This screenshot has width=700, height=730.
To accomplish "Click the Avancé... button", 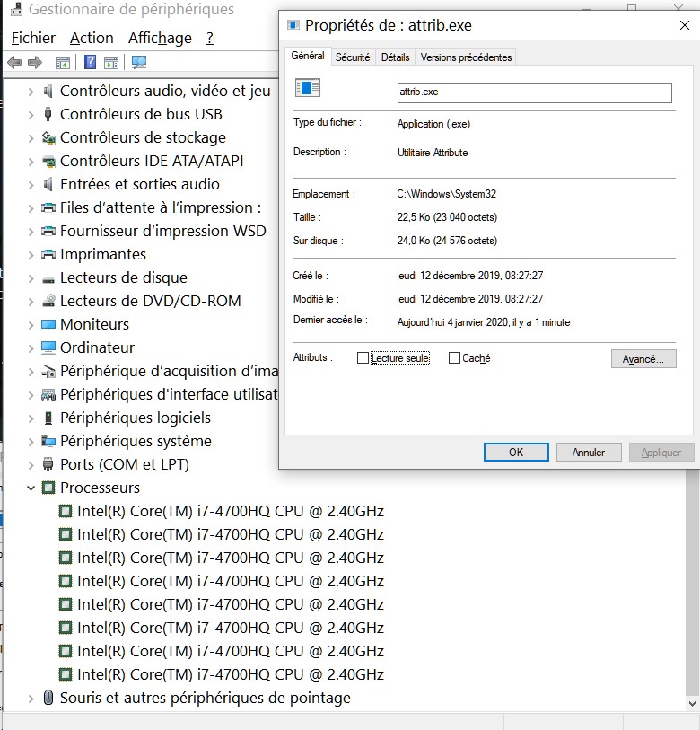I will coord(643,359).
